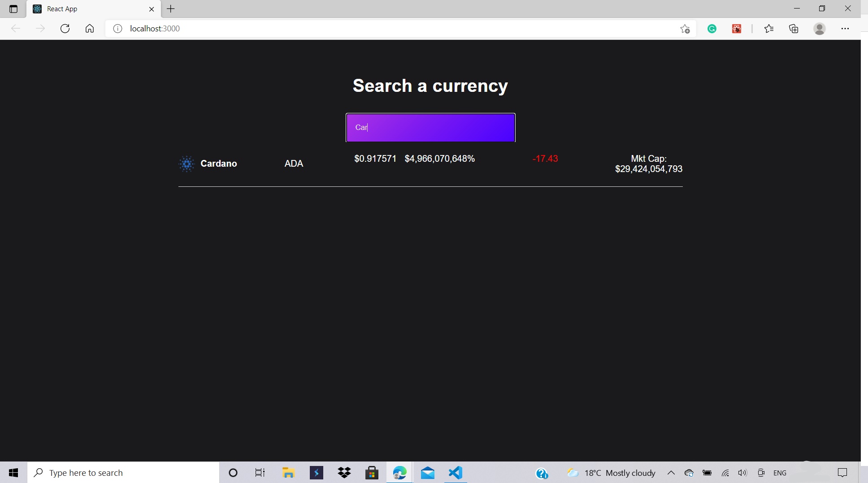Adjust the system volume control
The image size is (868, 483).
coord(742,473)
